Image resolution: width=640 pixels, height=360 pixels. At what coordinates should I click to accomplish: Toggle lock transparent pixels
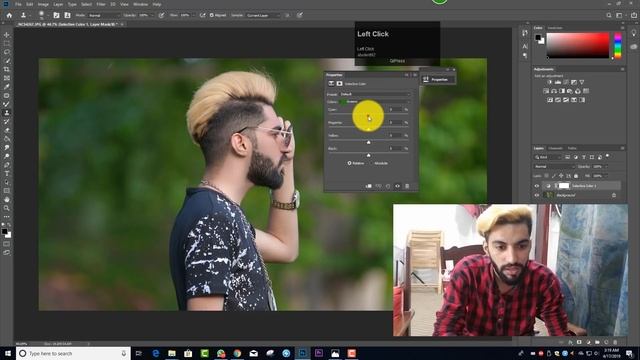(547, 176)
